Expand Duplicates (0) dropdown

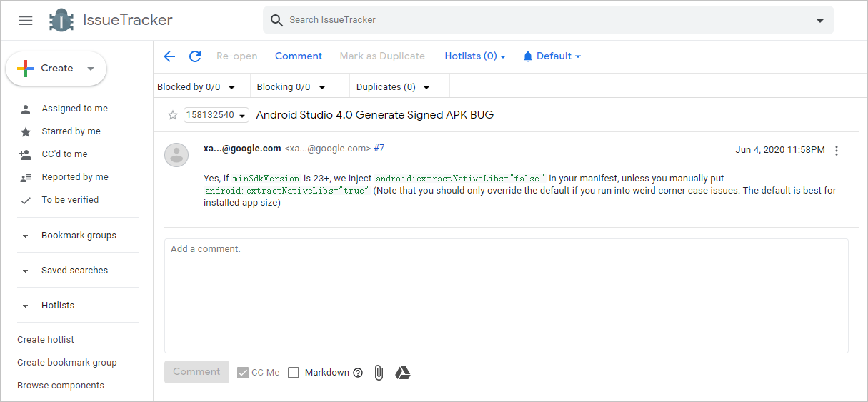[x=393, y=87]
